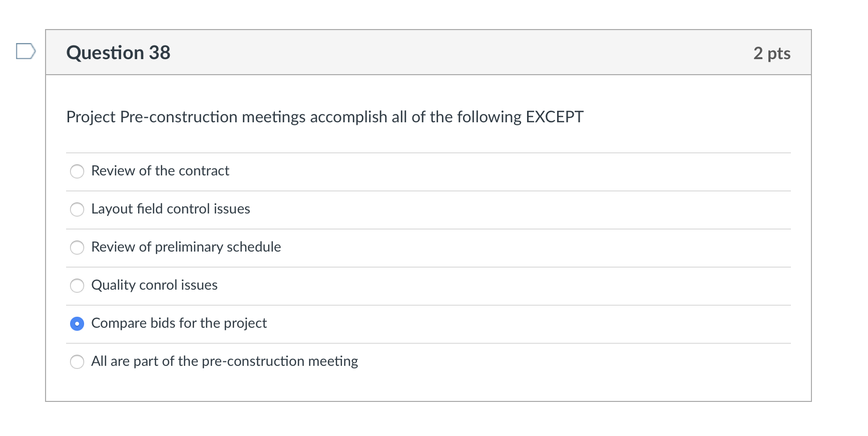The height and width of the screenshot is (436, 868).
Task: Choose the 'Layout field control issues' radio button
Action: (77, 209)
